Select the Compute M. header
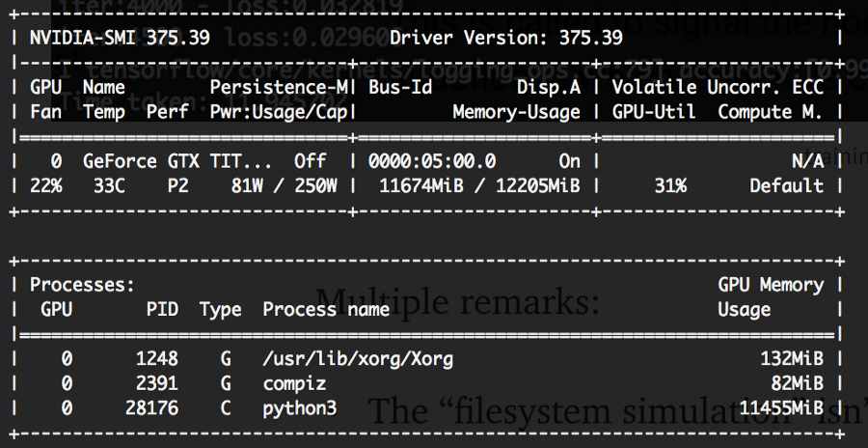868x448 pixels. point(771,112)
